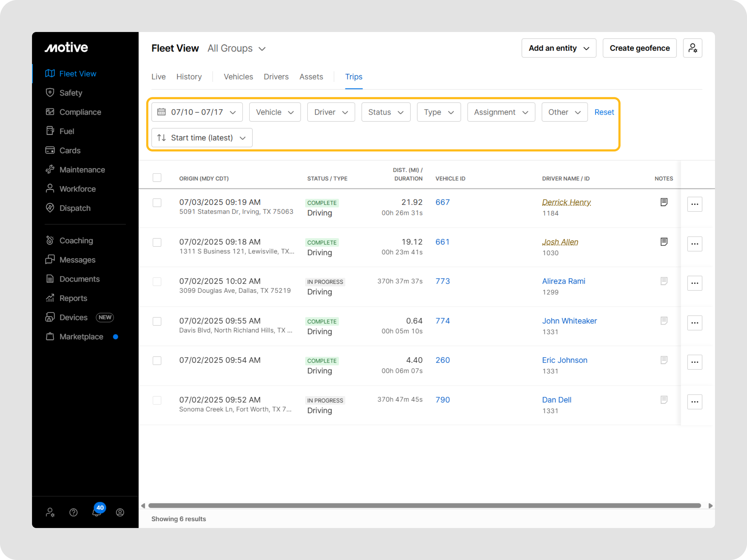Open the Start time (latest) sort dropdown
Screen dimensions: 747x560
202,138
